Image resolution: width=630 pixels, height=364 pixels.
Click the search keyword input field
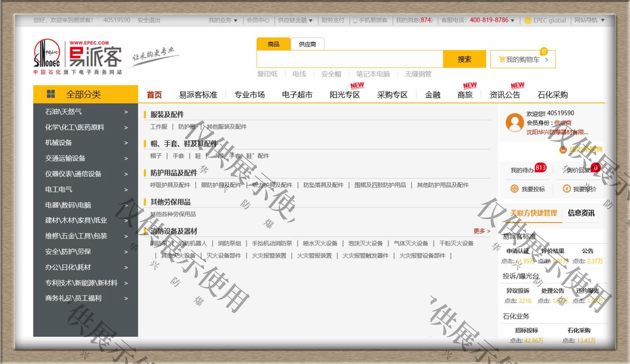350,59
